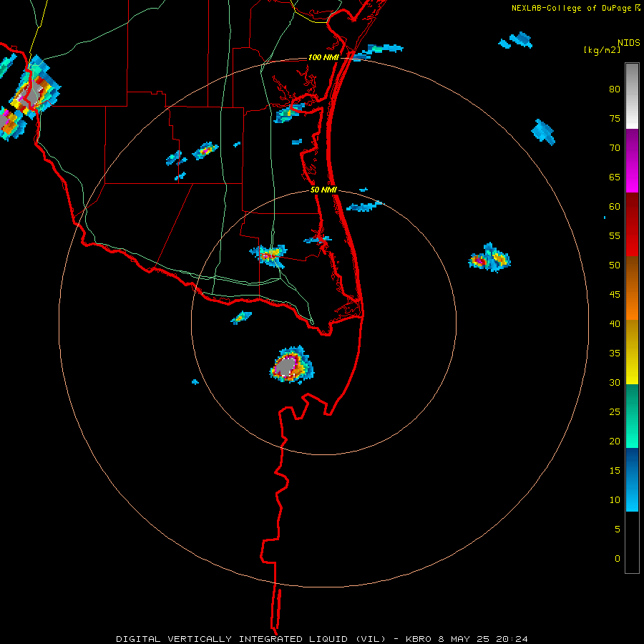Click the 55 value on the color scale
The width and height of the screenshot is (644, 644).
click(615, 235)
